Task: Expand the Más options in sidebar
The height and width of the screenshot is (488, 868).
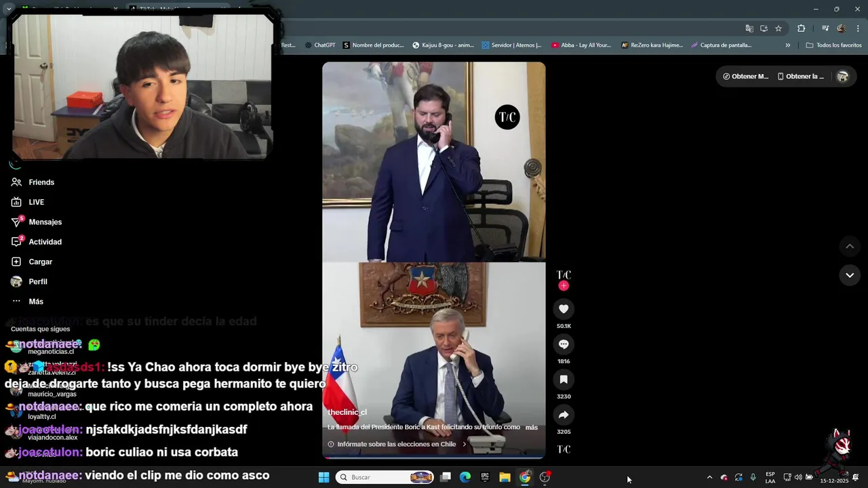Action: 27,302
